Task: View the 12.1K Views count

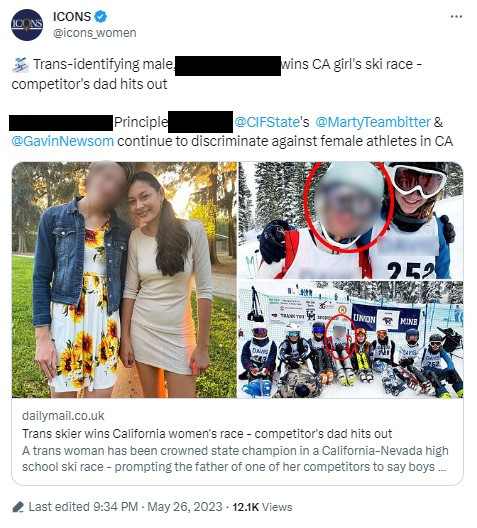Action: [x=262, y=507]
